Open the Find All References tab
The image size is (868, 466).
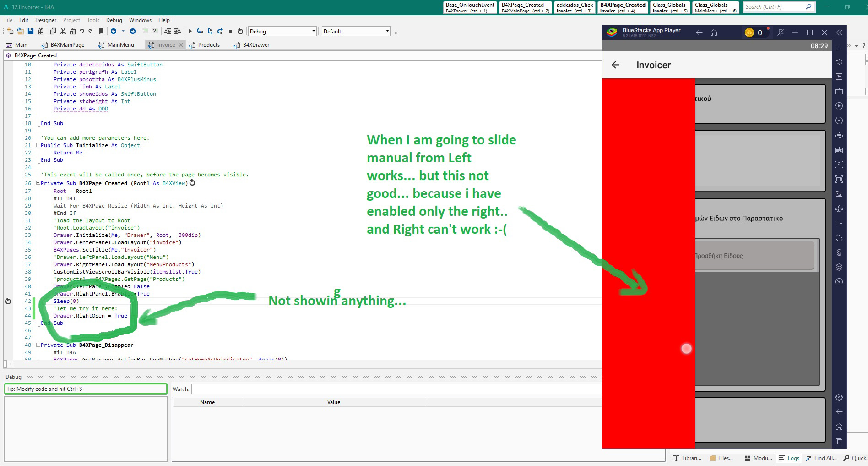click(821, 458)
